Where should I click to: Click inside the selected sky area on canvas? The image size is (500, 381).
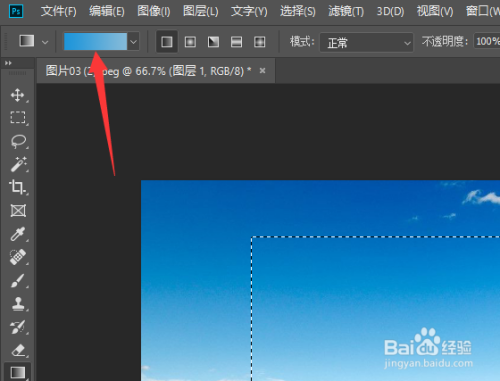[376, 309]
